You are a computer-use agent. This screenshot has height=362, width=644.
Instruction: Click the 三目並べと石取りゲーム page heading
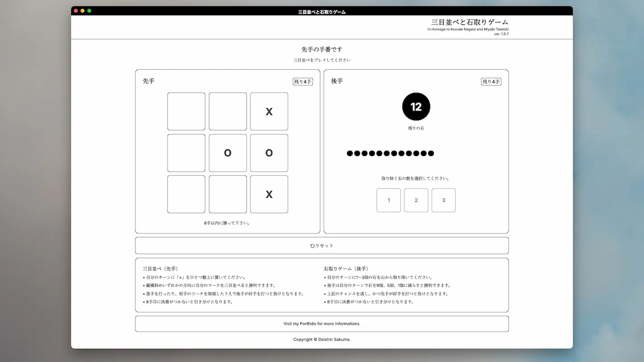469,22
